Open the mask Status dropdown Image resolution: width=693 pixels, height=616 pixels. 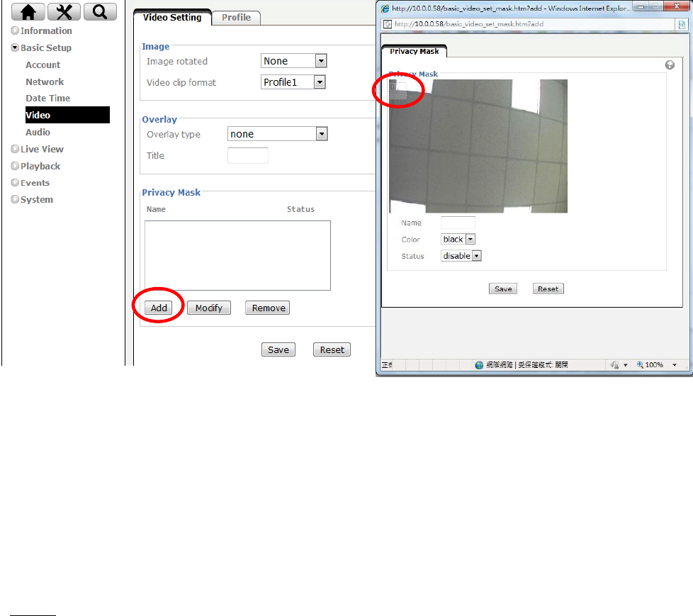(x=461, y=256)
